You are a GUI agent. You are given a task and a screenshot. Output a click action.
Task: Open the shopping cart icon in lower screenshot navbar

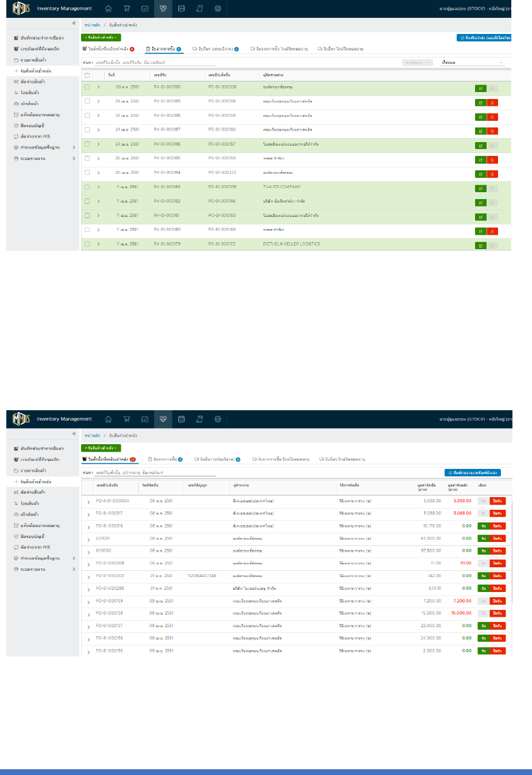[x=127, y=419]
